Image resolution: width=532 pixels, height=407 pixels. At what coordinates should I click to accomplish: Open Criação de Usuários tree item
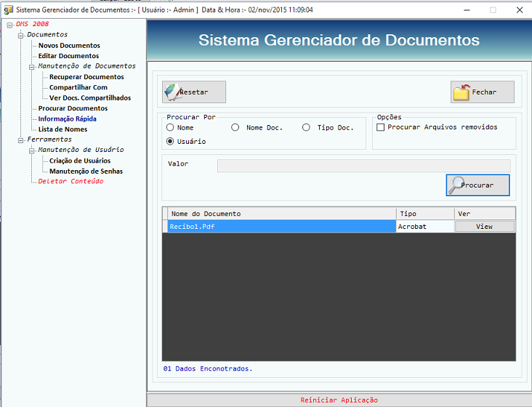80,161
